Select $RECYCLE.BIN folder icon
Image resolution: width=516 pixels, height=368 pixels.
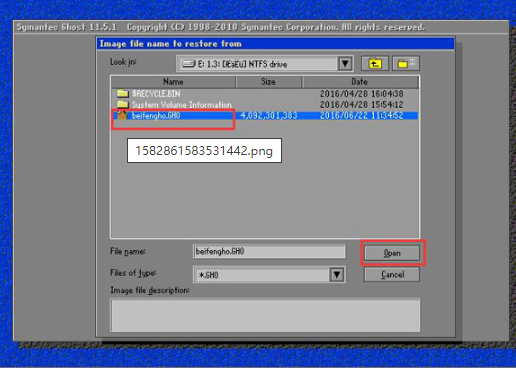122,93
